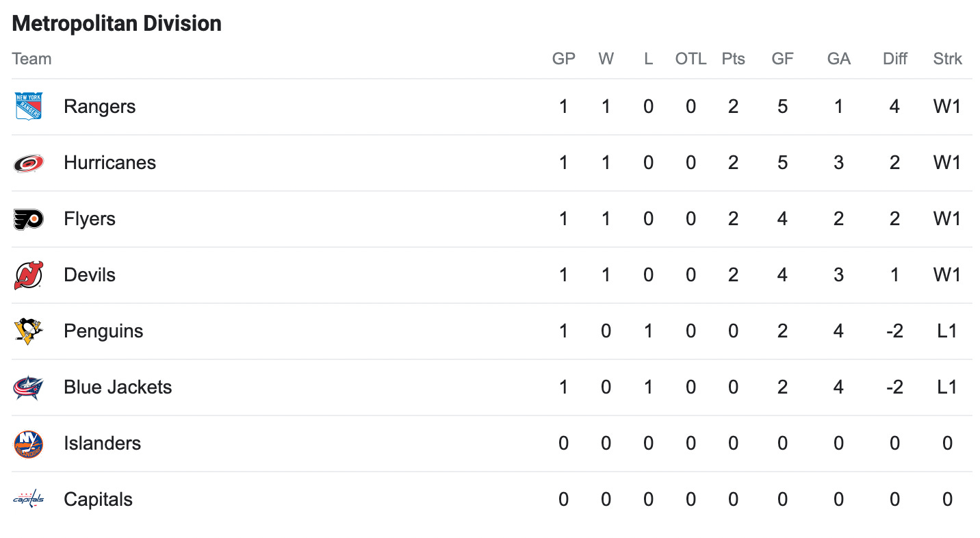980x538 pixels.
Task: Click the GP column header
Action: point(564,59)
